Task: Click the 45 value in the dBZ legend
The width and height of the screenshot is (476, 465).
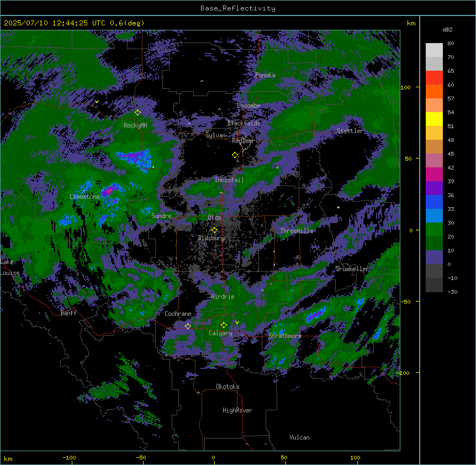Action: pos(451,154)
